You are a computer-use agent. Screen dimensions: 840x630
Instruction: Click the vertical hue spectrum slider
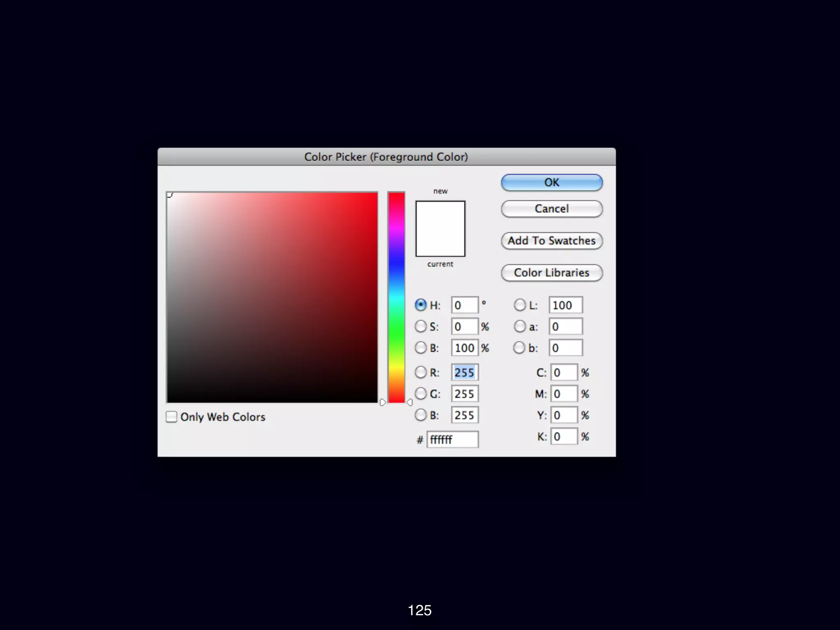click(x=396, y=297)
